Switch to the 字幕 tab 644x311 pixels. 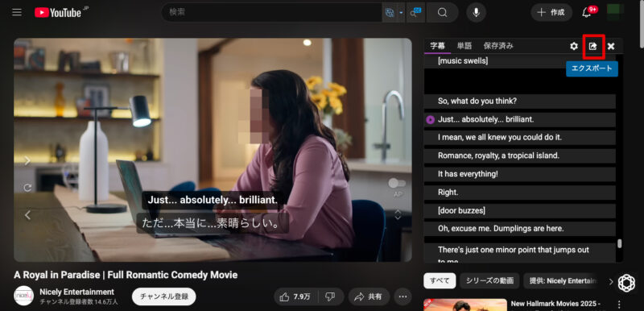(x=438, y=46)
